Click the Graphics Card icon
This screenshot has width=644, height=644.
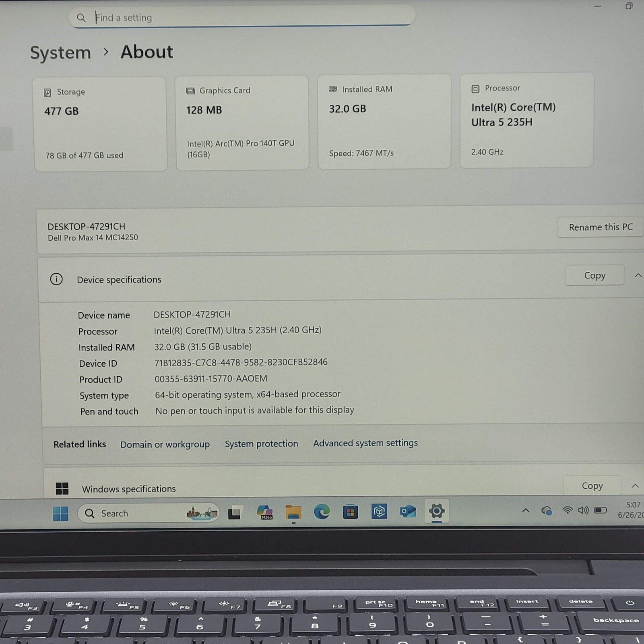tap(190, 91)
